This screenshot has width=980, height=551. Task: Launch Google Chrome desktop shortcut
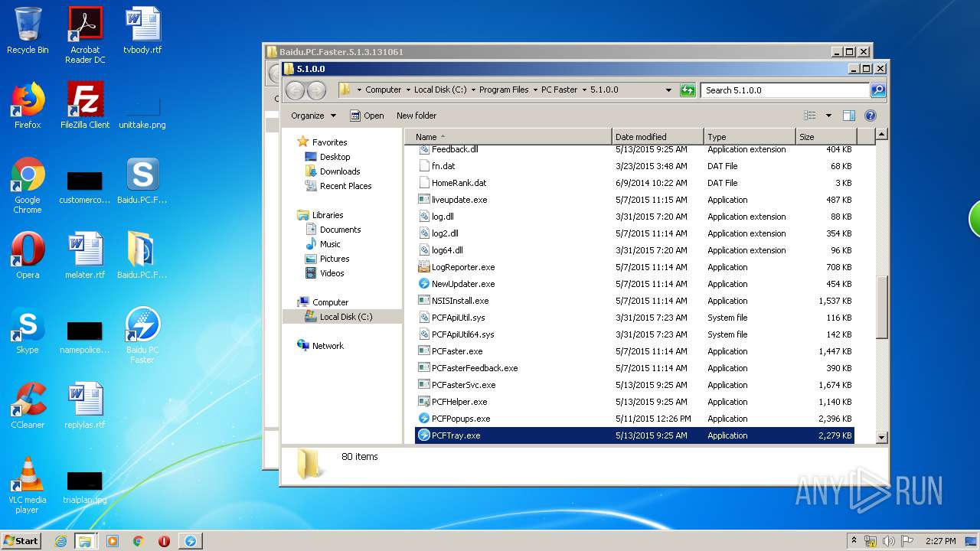pos(28,185)
